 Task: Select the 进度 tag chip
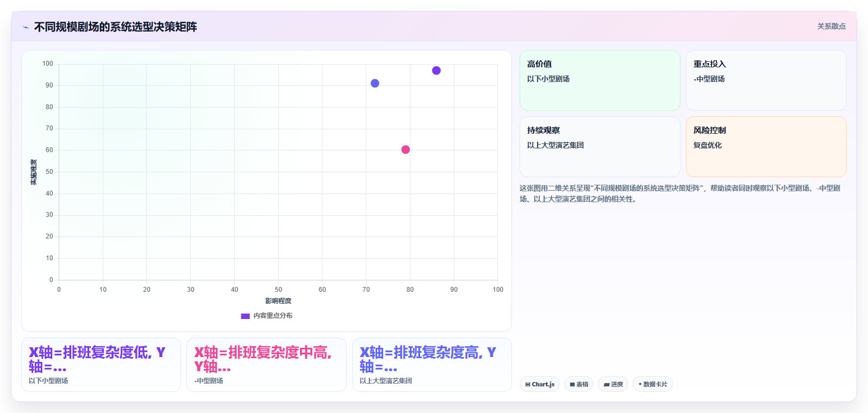pos(613,384)
